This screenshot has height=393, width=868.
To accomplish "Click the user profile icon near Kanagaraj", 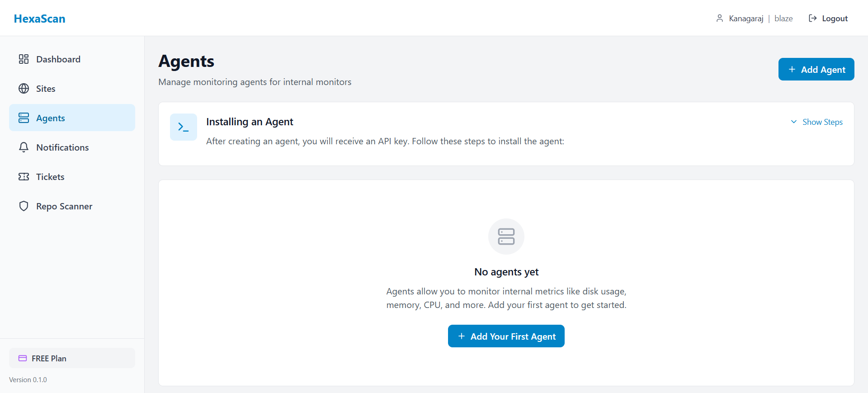I will 719,19.
